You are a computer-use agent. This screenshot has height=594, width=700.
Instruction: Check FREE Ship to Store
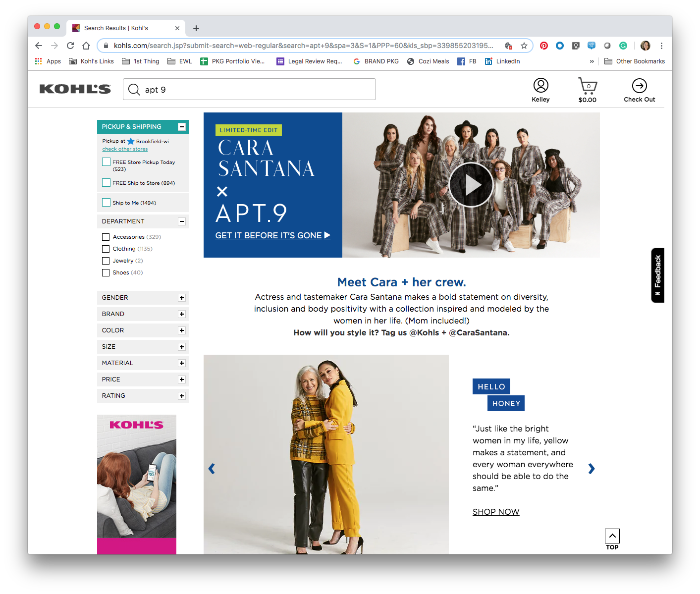(106, 183)
